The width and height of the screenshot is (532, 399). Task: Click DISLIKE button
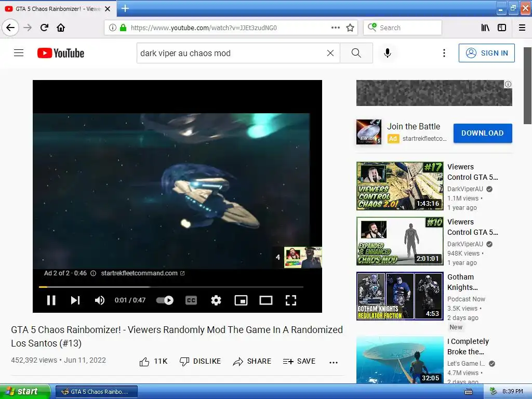[200, 362]
